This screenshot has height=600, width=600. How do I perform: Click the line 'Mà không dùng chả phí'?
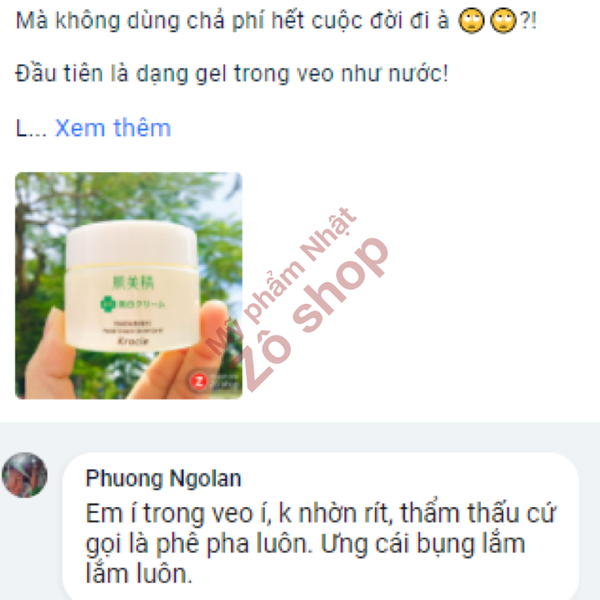point(276,20)
